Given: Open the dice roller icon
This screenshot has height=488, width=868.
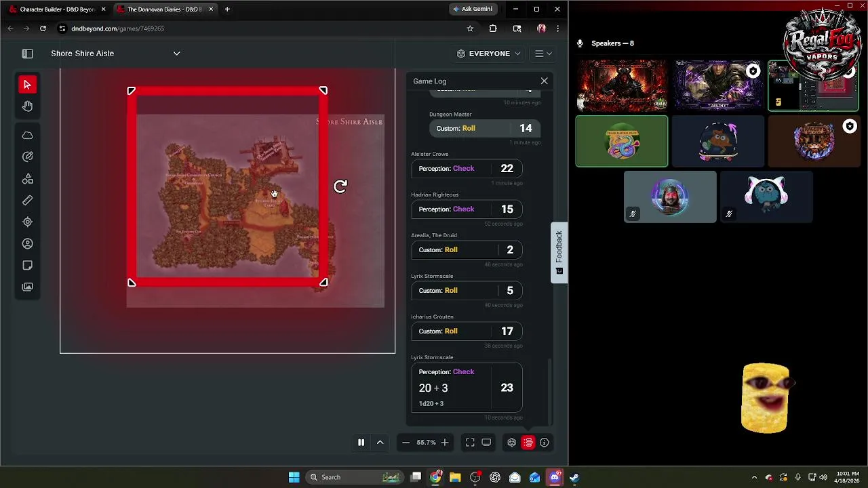Looking at the screenshot, I should click(x=511, y=443).
